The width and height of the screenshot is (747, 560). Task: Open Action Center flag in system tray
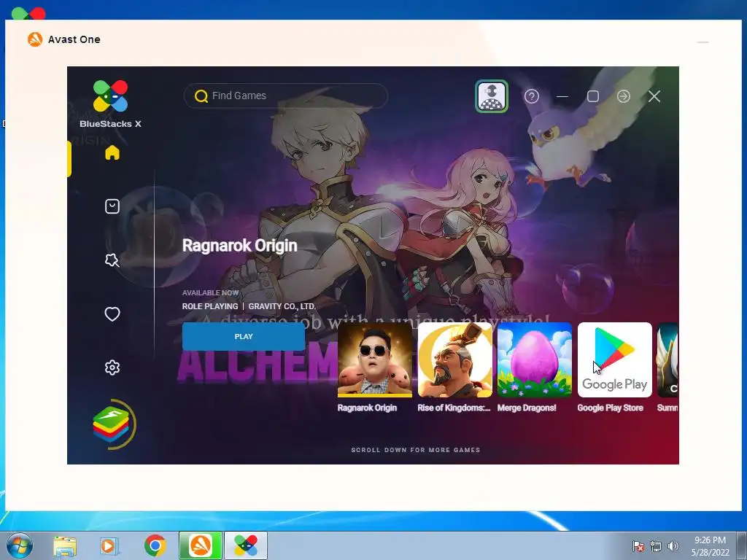tap(638, 546)
